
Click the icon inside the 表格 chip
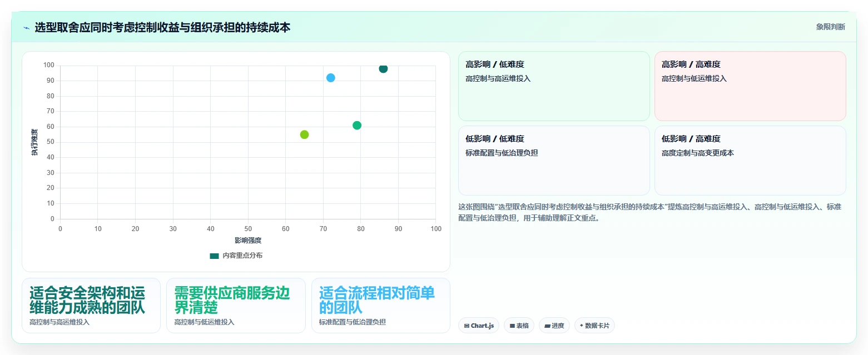coord(512,326)
